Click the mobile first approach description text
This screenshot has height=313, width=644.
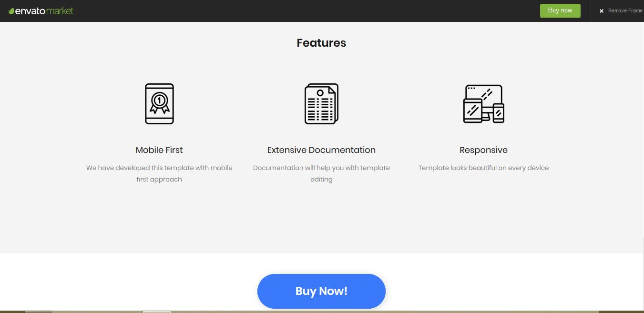coord(159,173)
